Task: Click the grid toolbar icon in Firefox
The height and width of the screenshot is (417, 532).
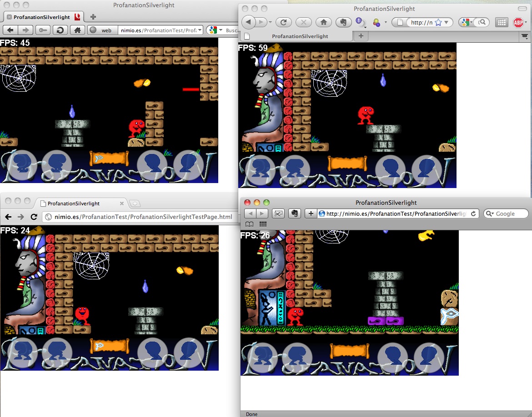Action: point(502,22)
